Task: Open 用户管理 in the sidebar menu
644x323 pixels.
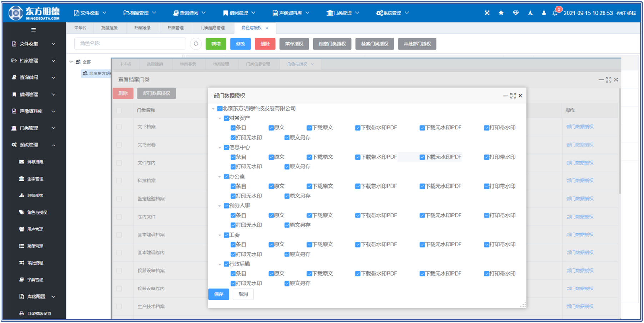Action: tap(35, 229)
